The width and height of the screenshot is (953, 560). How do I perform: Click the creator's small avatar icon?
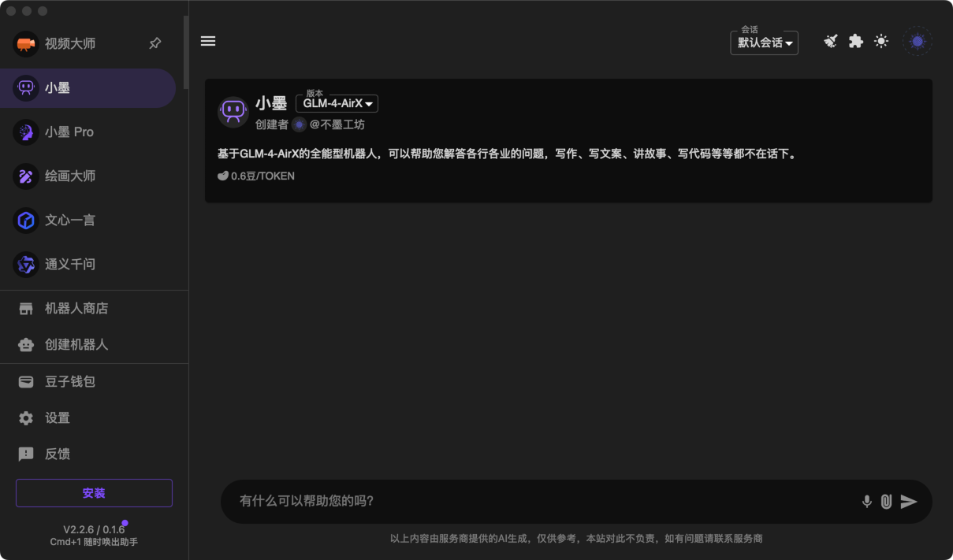(x=300, y=124)
